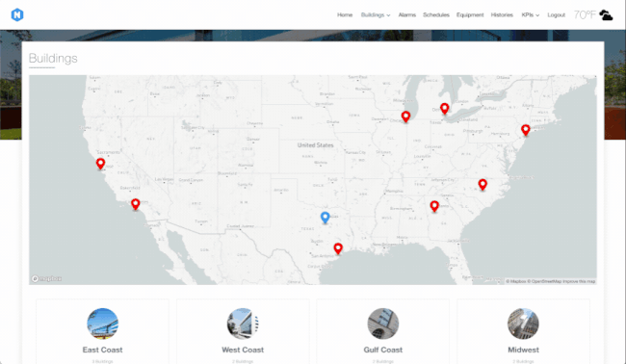
Task: Select the red pin near Houston
Action: pos(338,248)
